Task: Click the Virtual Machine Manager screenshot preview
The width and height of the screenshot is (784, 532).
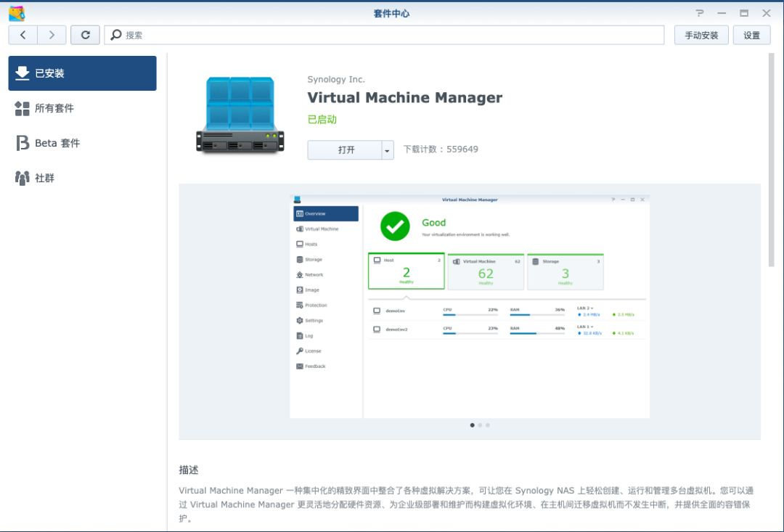Action: click(470, 306)
